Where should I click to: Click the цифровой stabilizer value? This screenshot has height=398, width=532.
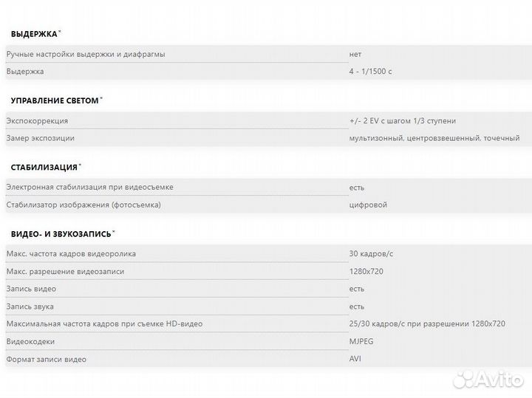click(368, 205)
